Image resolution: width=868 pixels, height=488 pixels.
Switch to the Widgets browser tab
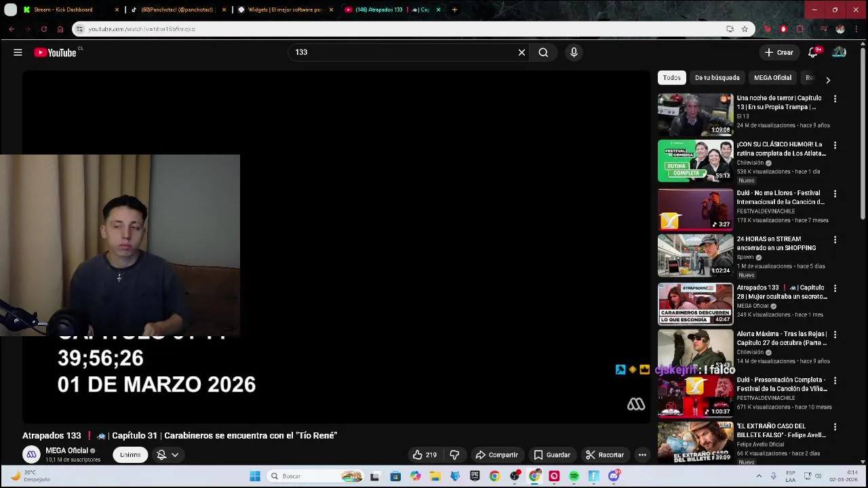click(x=284, y=9)
